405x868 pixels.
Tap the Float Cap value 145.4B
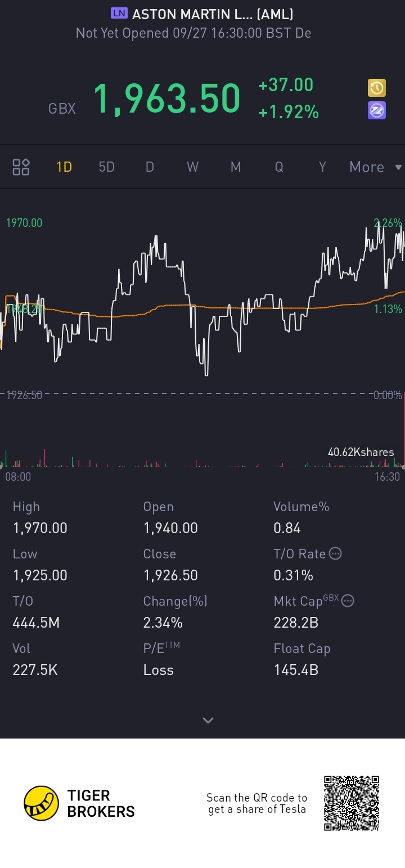(x=296, y=670)
